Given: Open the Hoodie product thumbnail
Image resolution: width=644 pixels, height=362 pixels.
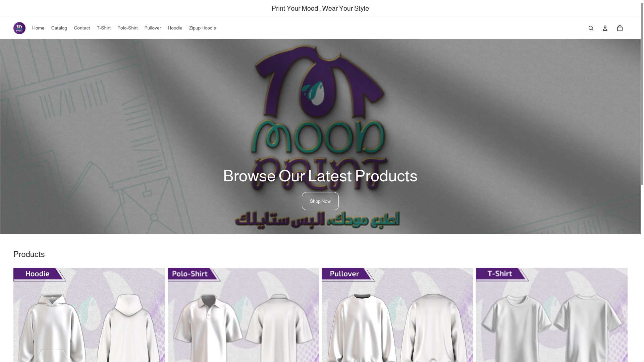Looking at the screenshot, I should (89, 315).
